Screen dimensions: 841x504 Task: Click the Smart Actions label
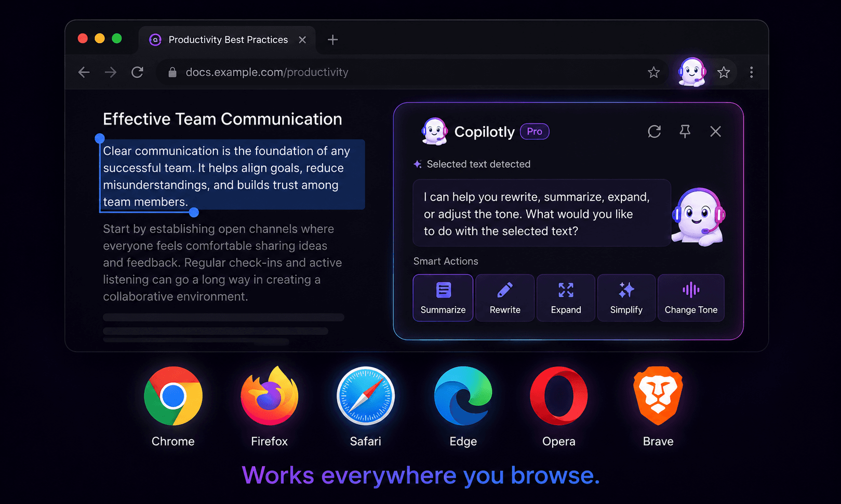click(x=446, y=261)
